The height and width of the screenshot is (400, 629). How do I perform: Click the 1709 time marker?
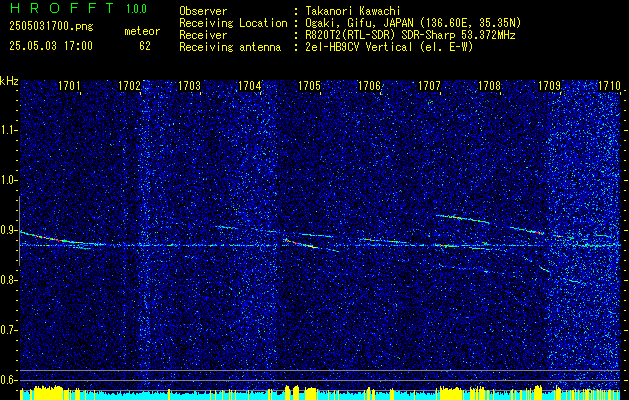[549, 86]
